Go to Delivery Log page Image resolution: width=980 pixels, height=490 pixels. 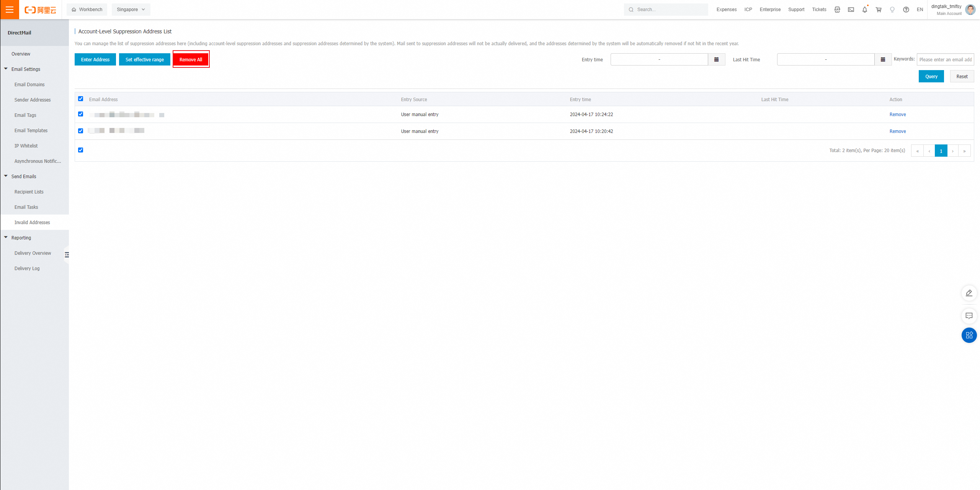[27, 269]
